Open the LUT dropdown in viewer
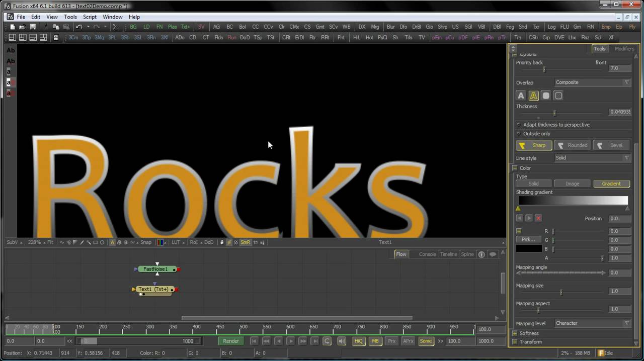This screenshot has width=644, height=361. click(x=177, y=242)
